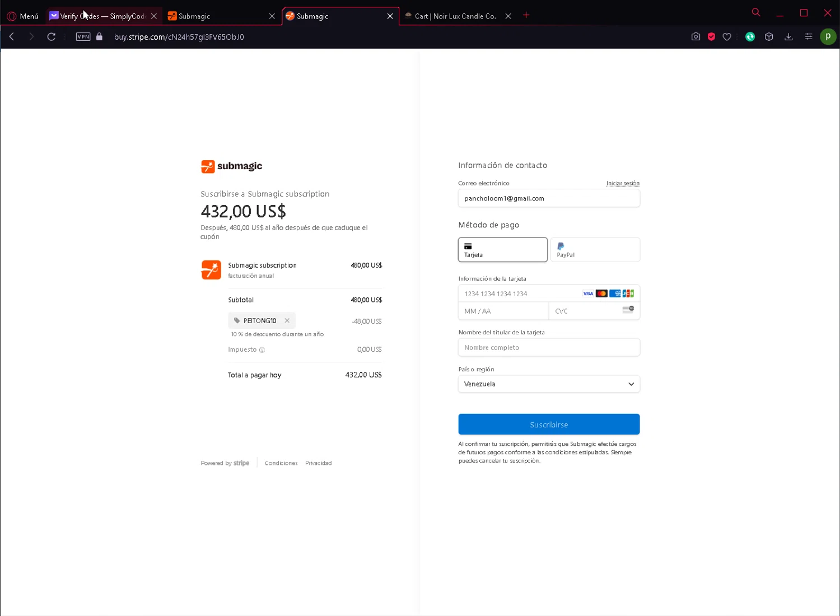Select the buy.stripe.com address bar URL
Viewport: 840px width, 616px height.
tap(179, 37)
